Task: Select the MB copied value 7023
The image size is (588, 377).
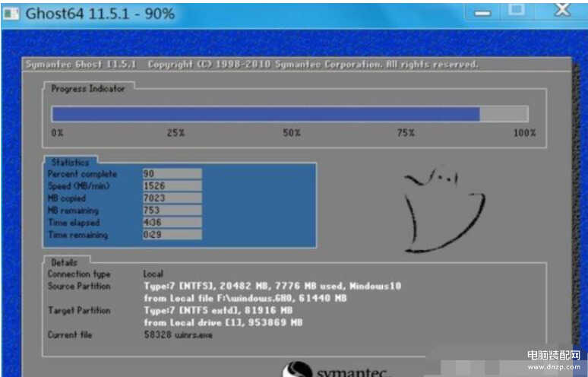Action: [172, 198]
